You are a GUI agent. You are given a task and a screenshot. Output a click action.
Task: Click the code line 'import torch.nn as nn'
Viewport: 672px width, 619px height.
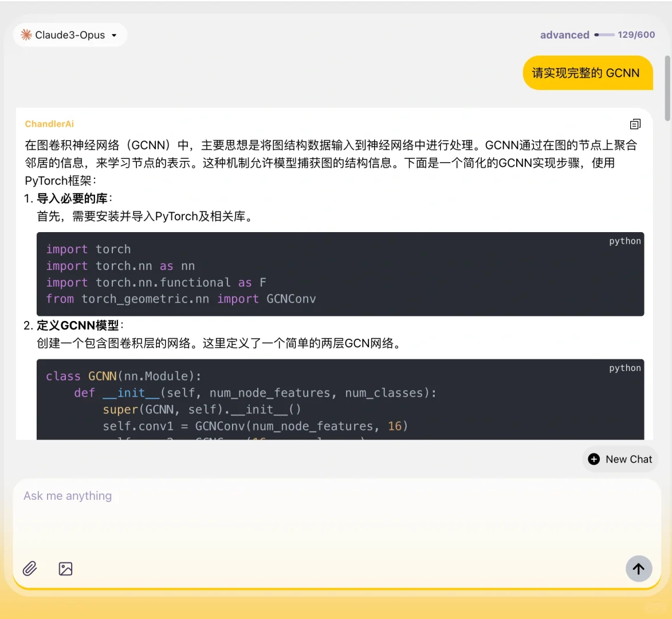120,266
